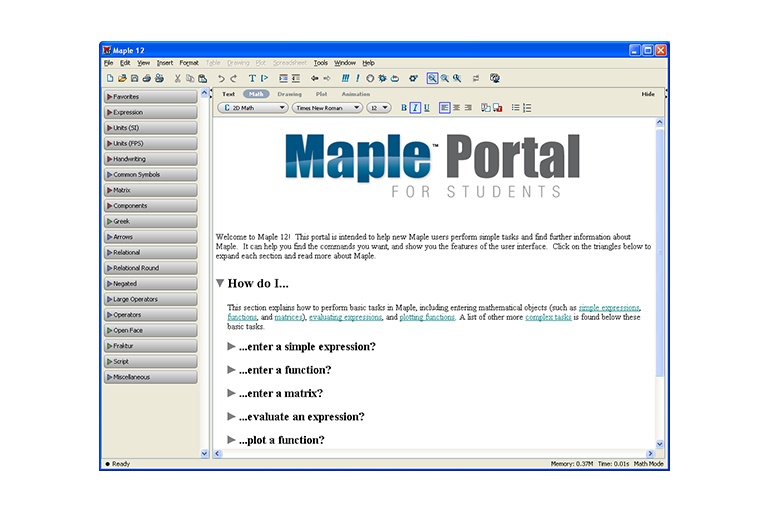Viewport: 768px width, 512px height.
Task: Open a file with the folder icon
Action: [x=122, y=78]
